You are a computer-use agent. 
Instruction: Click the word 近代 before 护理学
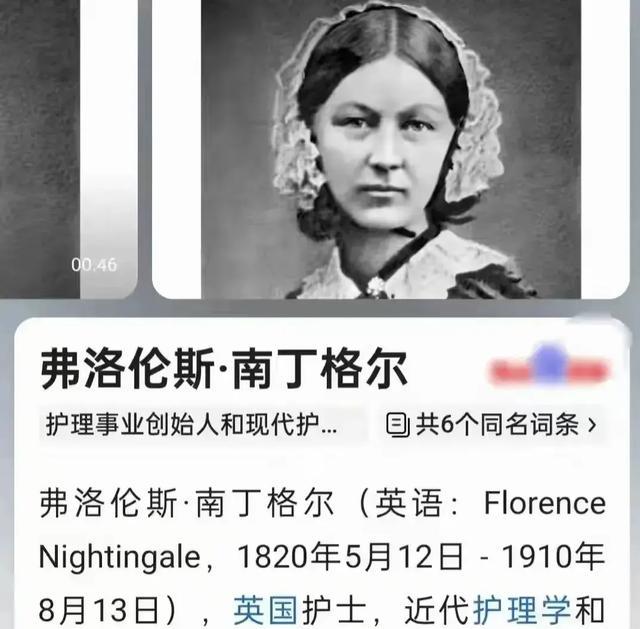[436, 611]
